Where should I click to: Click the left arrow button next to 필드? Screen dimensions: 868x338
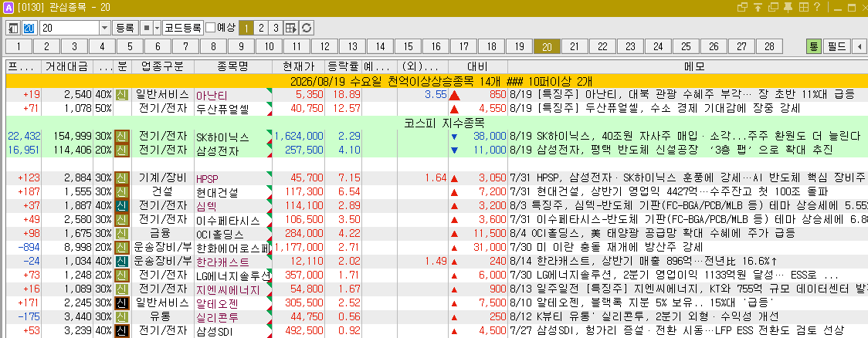(860, 46)
